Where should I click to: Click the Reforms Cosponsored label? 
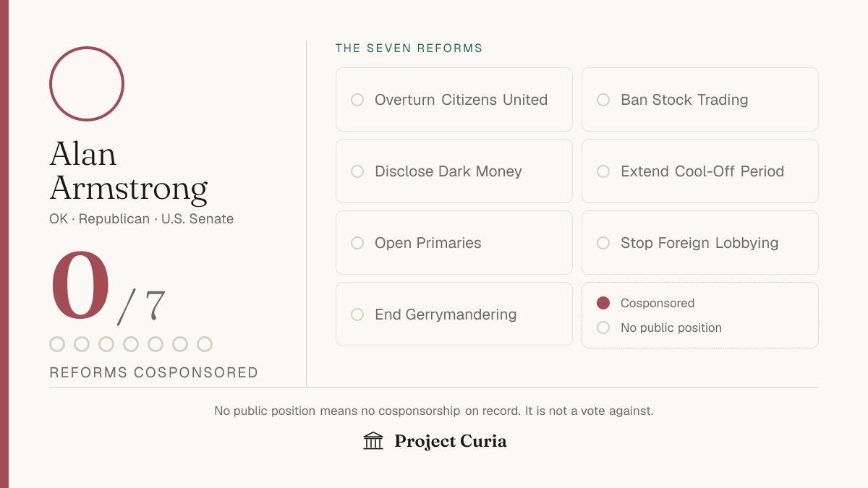pos(154,372)
